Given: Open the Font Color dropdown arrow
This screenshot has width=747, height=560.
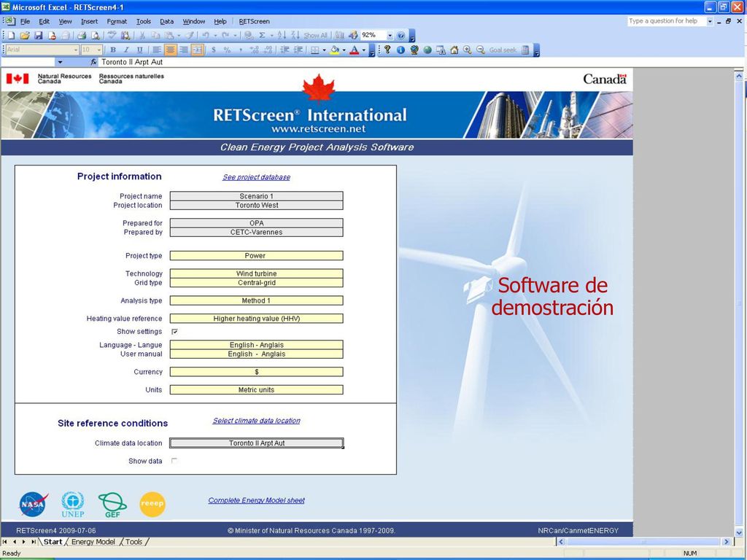Looking at the screenshot, I should [363, 50].
